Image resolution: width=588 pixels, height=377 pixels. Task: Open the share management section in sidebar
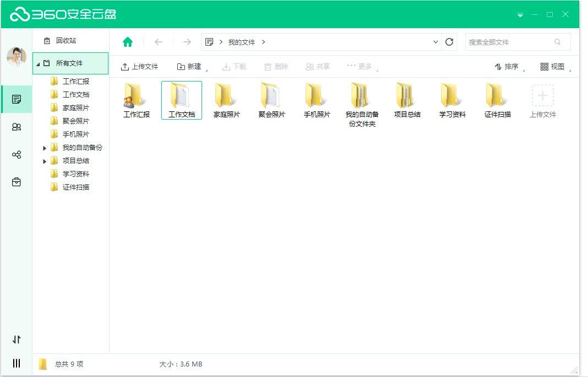pyautogui.click(x=17, y=154)
